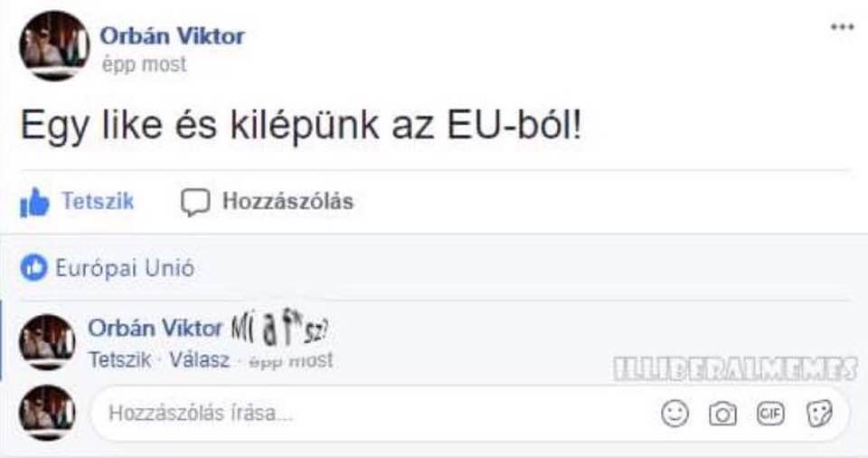868x458 pixels.
Task: Show who liked: Európai Unió
Action: [x=125, y=268]
